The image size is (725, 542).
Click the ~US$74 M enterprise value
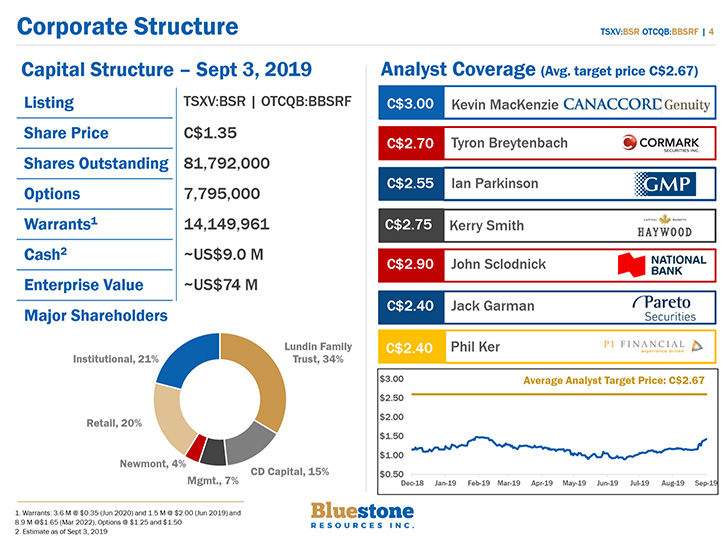pyautogui.click(x=221, y=285)
